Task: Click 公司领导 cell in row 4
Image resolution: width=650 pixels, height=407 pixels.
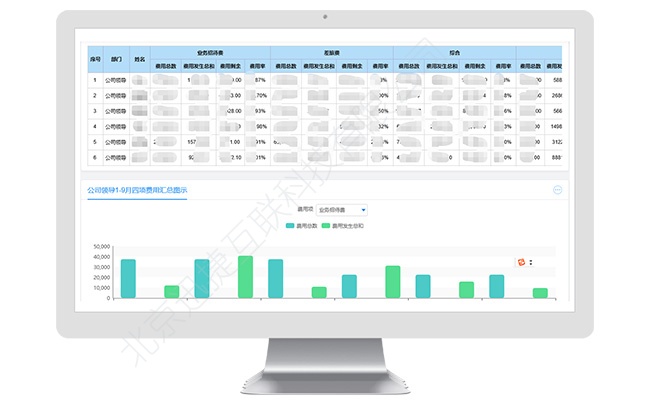Action: click(x=116, y=126)
